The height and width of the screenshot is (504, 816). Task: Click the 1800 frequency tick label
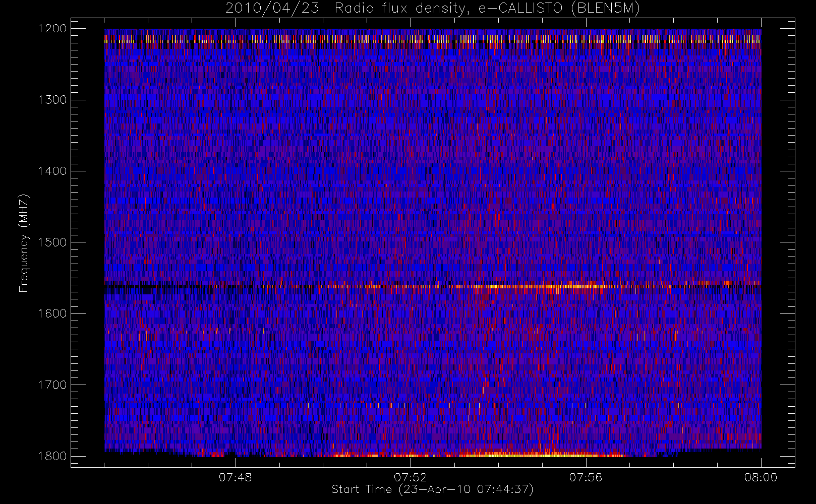(x=52, y=456)
